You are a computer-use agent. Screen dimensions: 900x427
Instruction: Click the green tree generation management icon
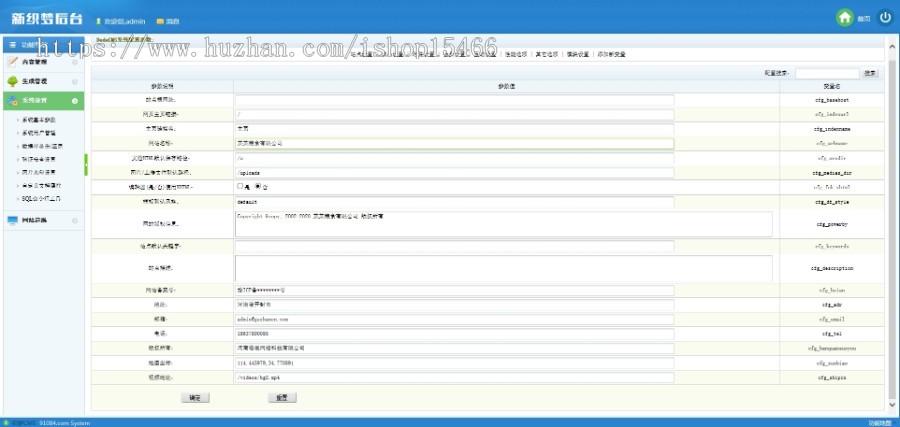[x=12, y=81]
